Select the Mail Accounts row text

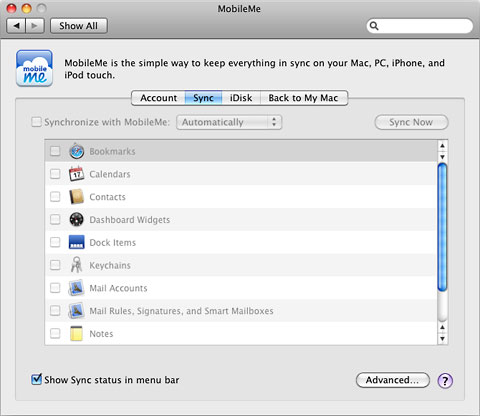(x=118, y=288)
